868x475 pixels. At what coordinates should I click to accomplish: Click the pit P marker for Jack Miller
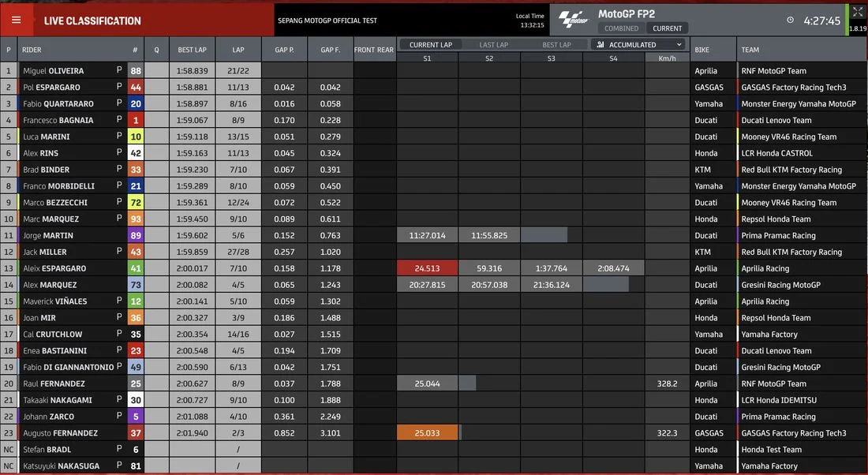point(119,252)
